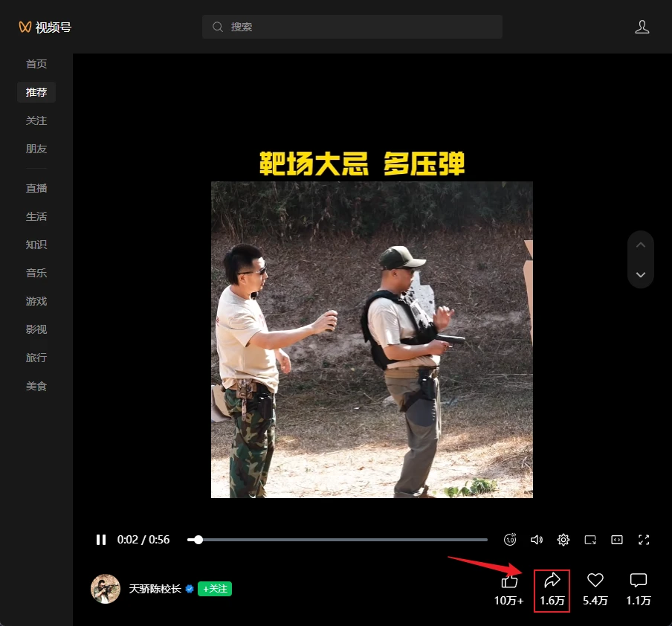Screen dimensions: 672x626
Task: Open the 朋友 sidebar section
Action: 36,149
